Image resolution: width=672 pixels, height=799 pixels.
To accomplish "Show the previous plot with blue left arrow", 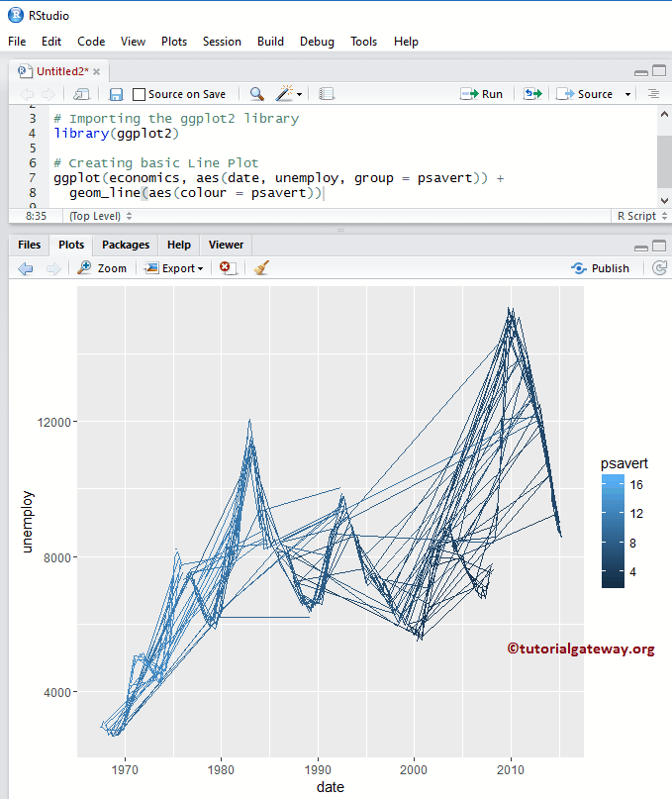I will click(x=26, y=268).
